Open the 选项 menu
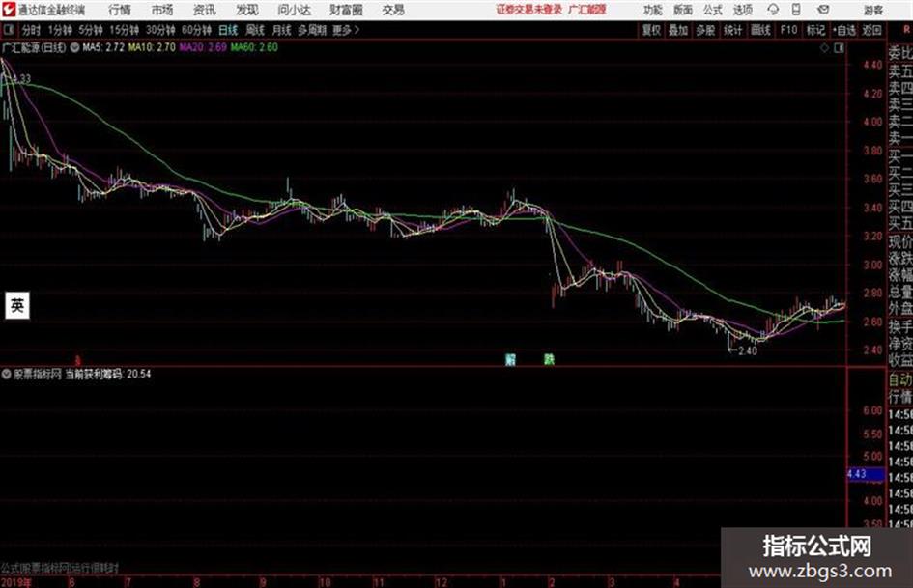Viewport: 913px width, 588px height. coord(743,10)
